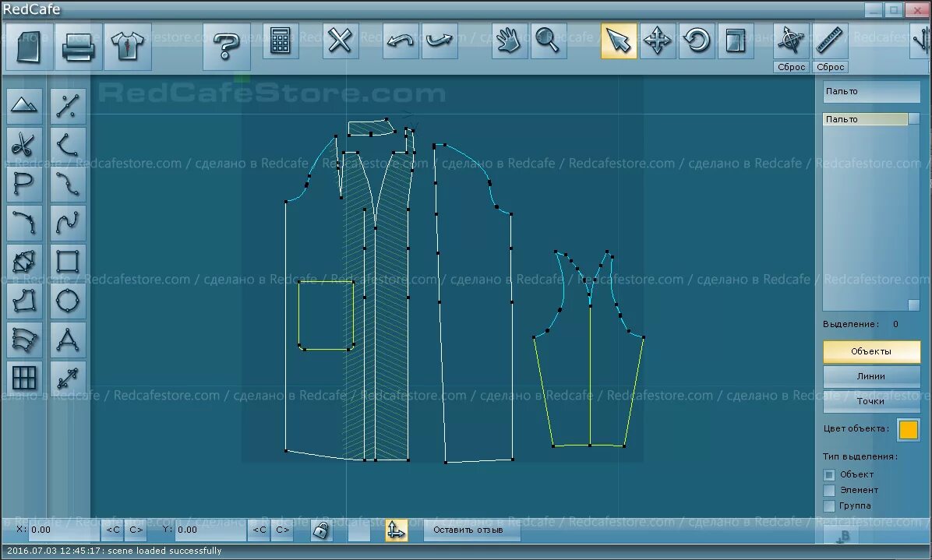Select the corner rounding tool

pos(24,223)
